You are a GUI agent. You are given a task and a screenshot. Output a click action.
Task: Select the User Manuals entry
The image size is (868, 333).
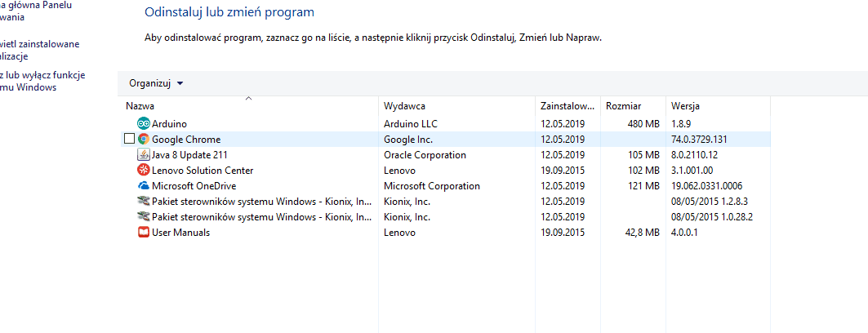[x=180, y=233]
